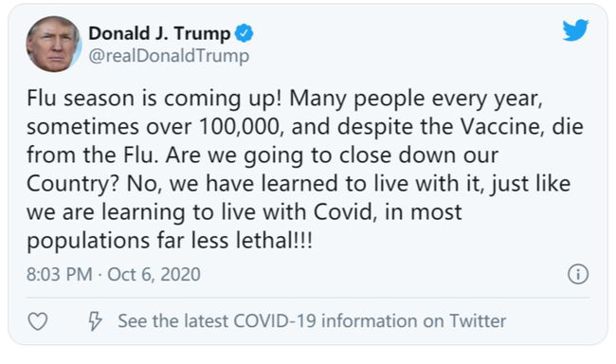
Task: Open the @realDonaldTrump handle
Action: 169,56
